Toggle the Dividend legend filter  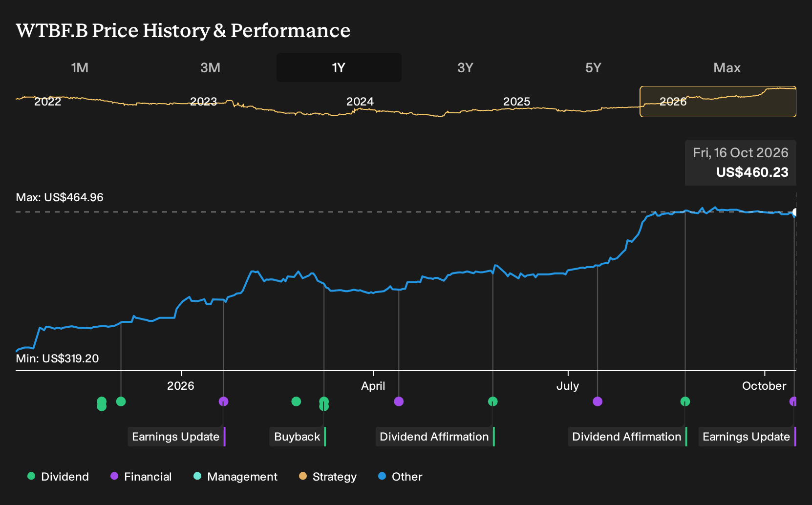pos(58,477)
